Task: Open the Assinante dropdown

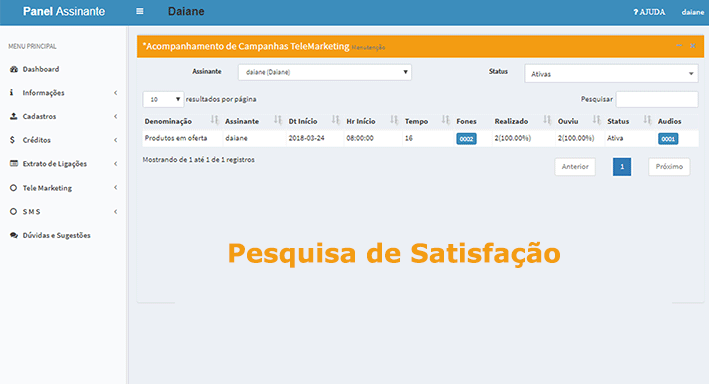Action: pyautogui.click(x=325, y=72)
